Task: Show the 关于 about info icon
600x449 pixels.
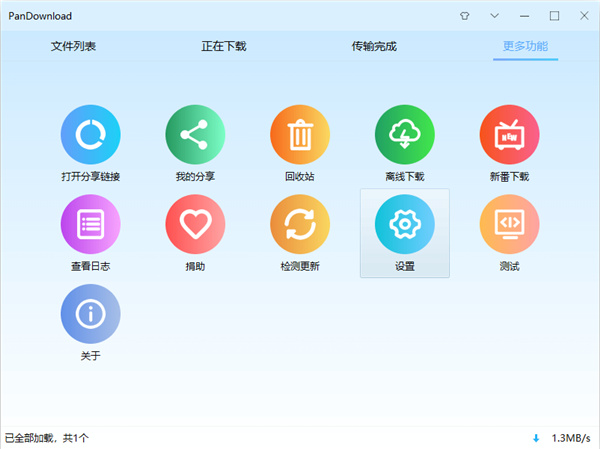Action: pos(90,314)
